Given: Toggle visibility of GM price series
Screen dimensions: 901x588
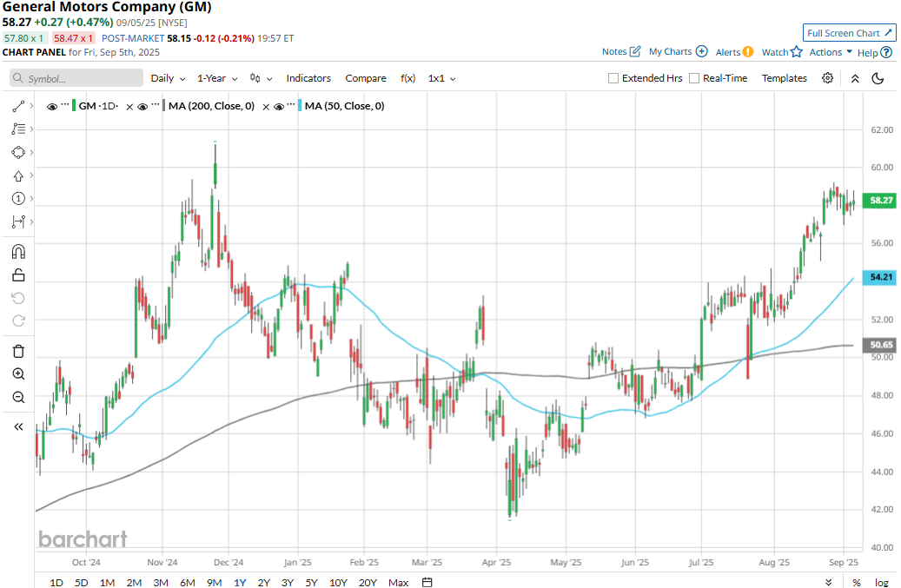Looking at the screenshot, I should [52, 107].
